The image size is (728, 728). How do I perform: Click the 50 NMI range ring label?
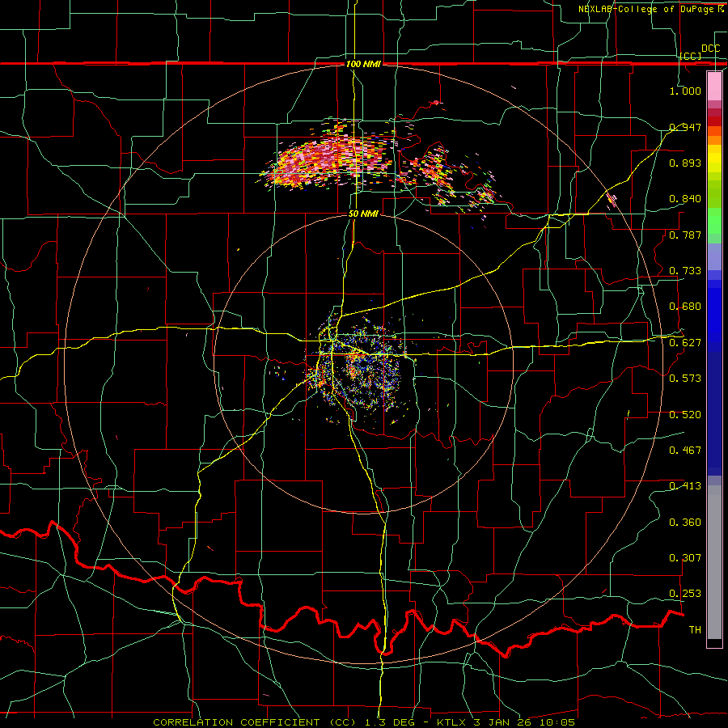[x=363, y=214]
